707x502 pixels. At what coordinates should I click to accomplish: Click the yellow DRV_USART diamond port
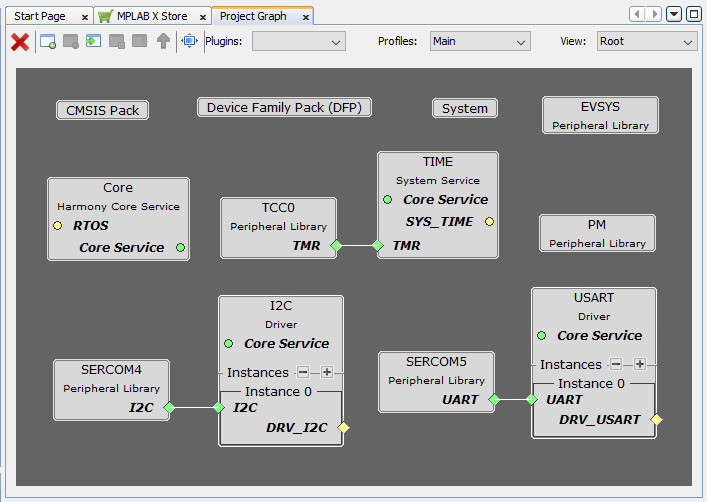point(656,419)
